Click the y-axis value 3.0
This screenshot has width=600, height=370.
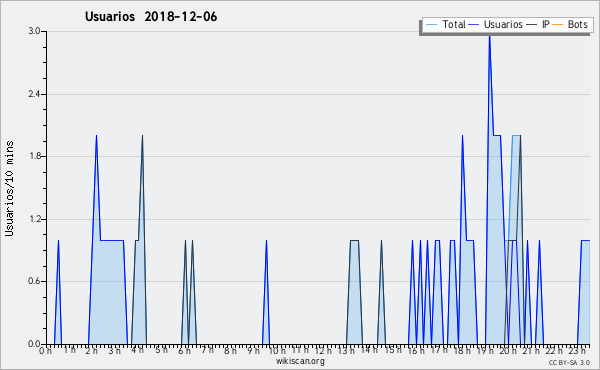tap(34, 31)
